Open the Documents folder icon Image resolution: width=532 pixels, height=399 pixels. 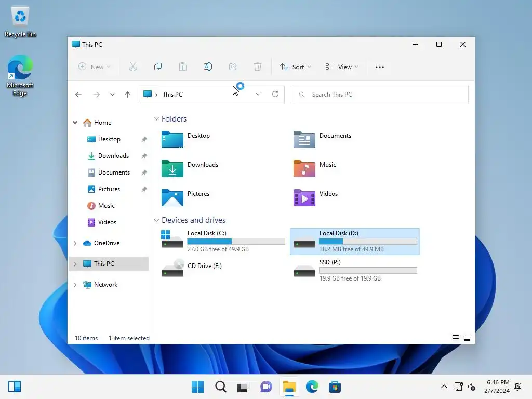pyautogui.click(x=304, y=139)
